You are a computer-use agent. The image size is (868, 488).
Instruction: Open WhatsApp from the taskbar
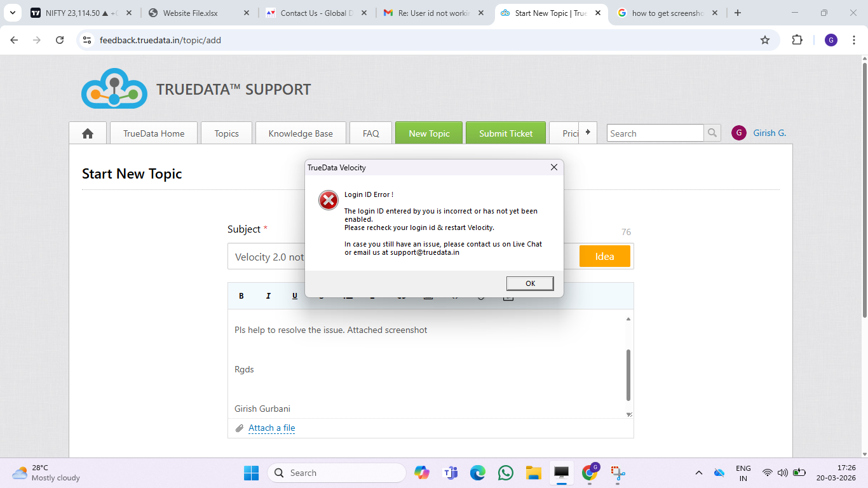(506, 473)
